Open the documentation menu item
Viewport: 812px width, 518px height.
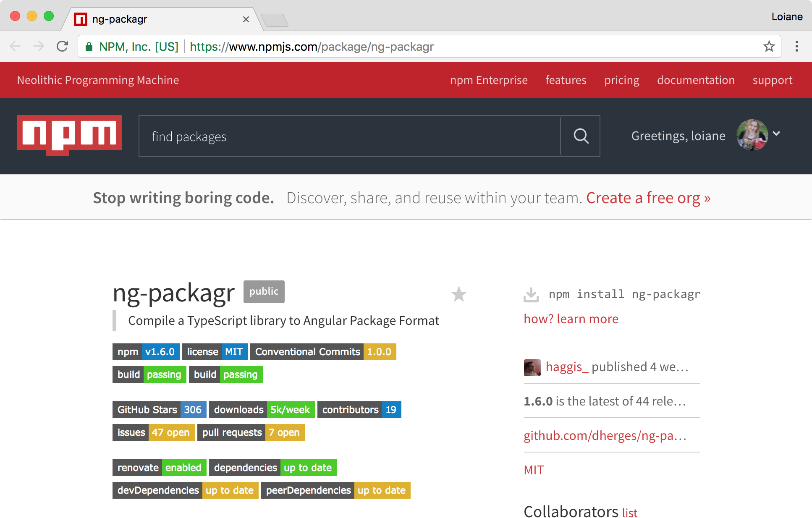pos(696,80)
